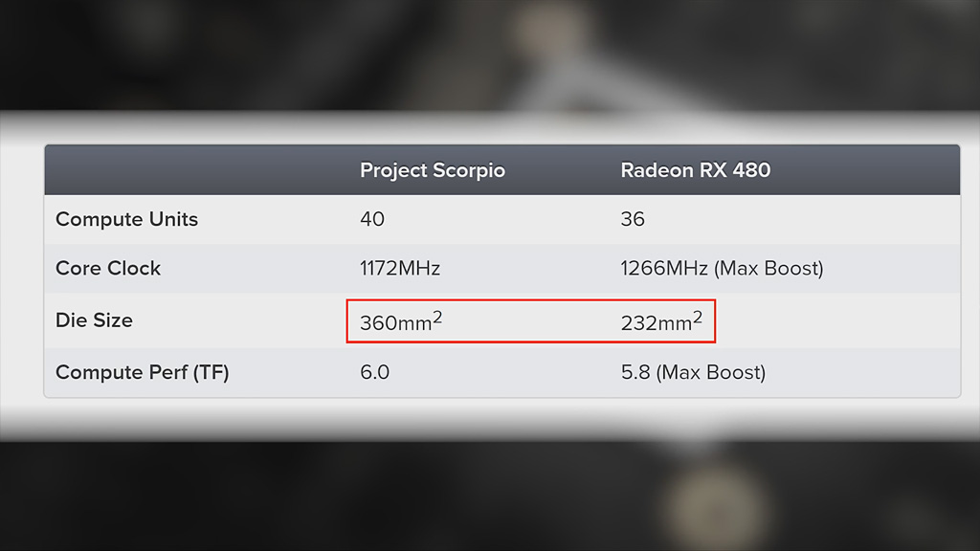Select the Die Size row label
The image size is (980, 551).
94,320
